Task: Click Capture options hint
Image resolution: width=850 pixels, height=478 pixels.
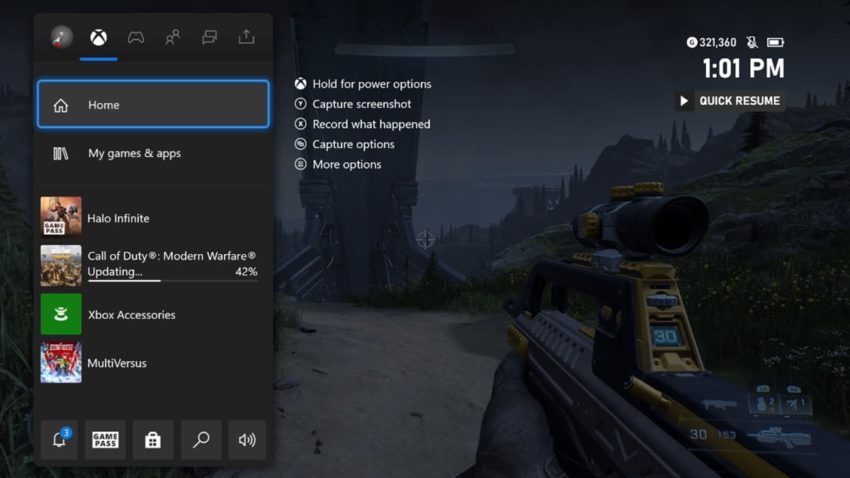Action: click(353, 144)
